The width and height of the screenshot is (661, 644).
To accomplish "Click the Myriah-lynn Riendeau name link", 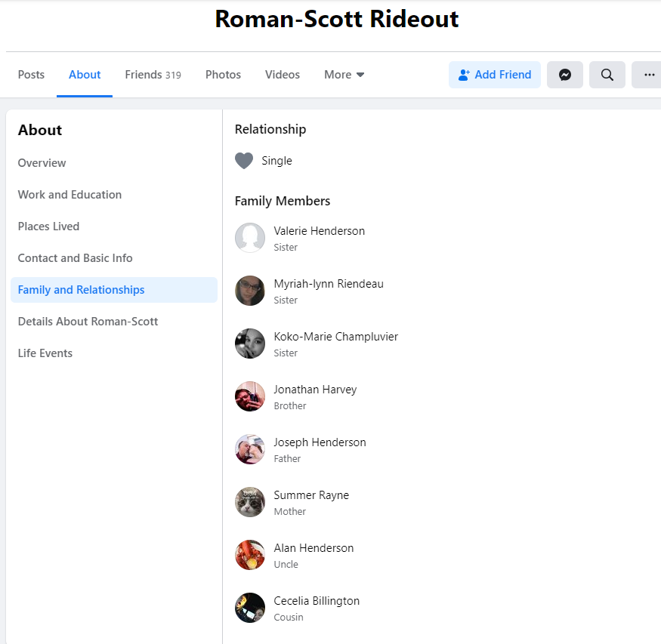I will tap(329, 284).
